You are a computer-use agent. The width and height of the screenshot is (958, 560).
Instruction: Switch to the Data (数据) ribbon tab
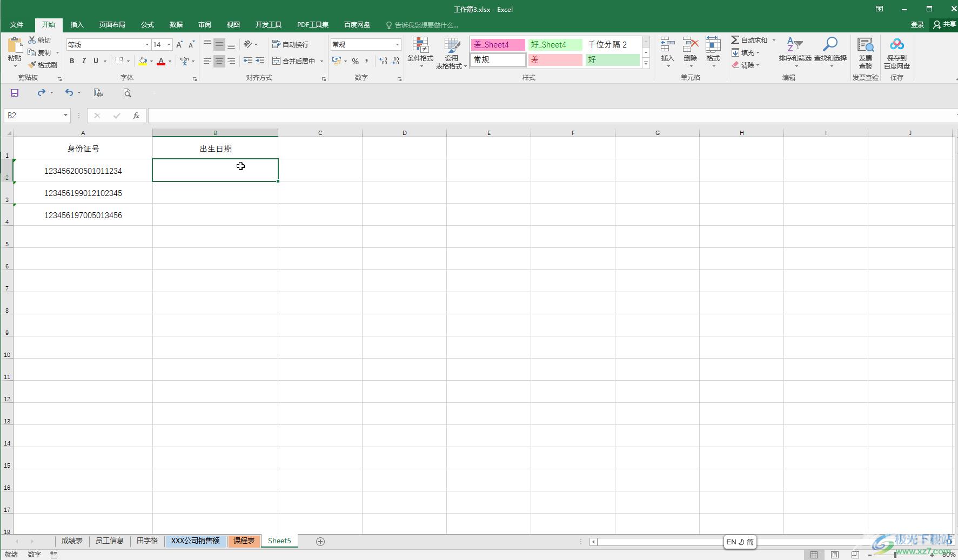tap(176, 25)
